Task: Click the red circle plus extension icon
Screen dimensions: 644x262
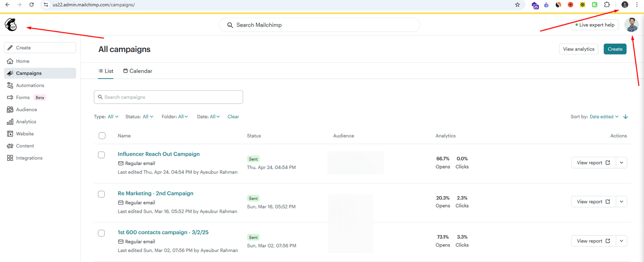Action: tap(570, 5)
